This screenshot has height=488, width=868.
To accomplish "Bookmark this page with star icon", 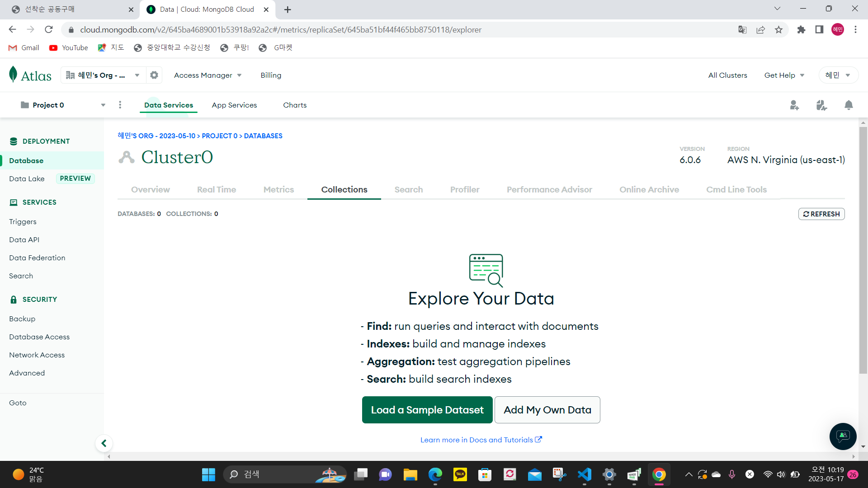I will click(x=778, y=30).
